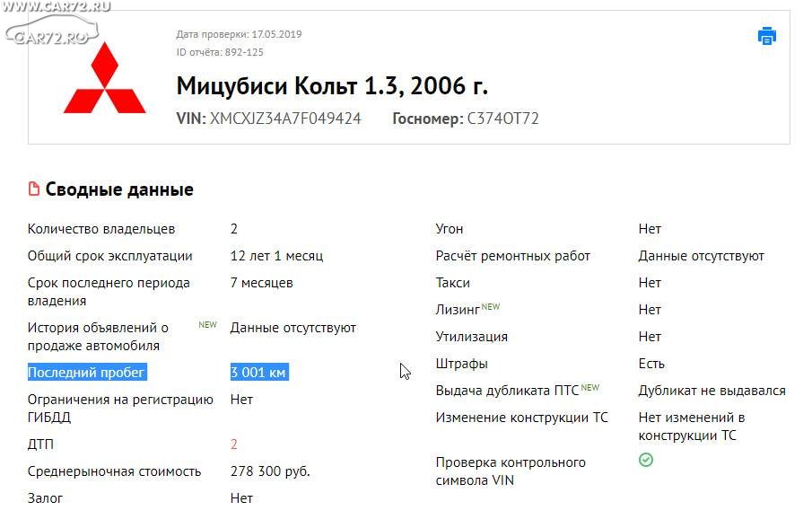This screenshot has height=528, width=812.
Task: Select the highlighted Последний пробег label
Action: point(87,372)
